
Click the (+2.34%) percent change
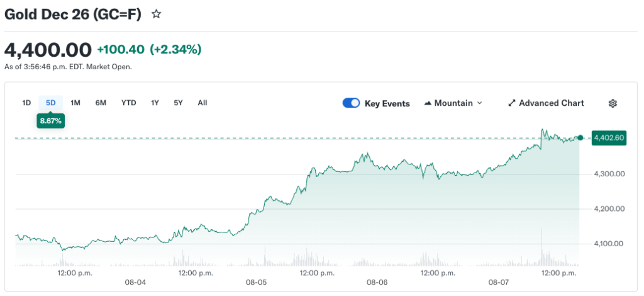[175, 50]
